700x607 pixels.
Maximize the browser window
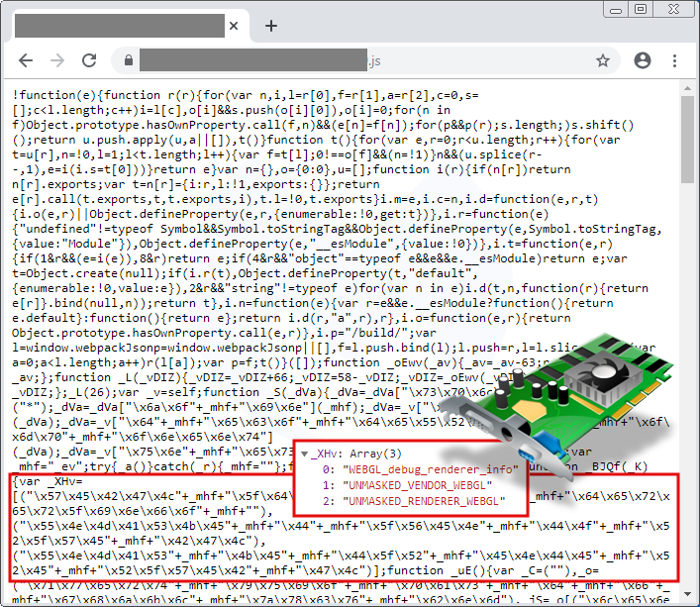[641, 9]
